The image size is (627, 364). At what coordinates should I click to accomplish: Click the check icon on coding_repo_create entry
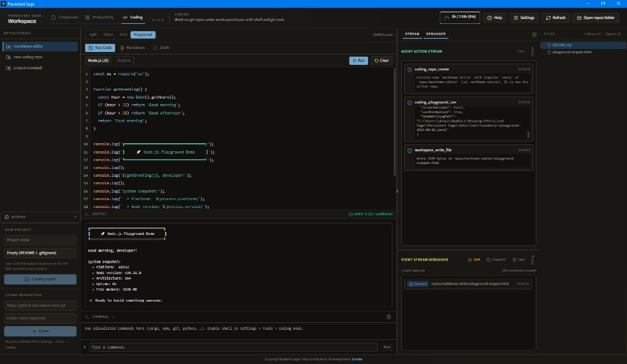[410, 70]
